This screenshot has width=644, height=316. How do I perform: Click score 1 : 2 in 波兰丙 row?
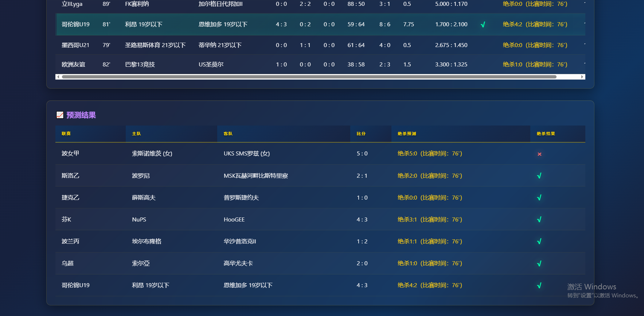click(x=362, y=241)
